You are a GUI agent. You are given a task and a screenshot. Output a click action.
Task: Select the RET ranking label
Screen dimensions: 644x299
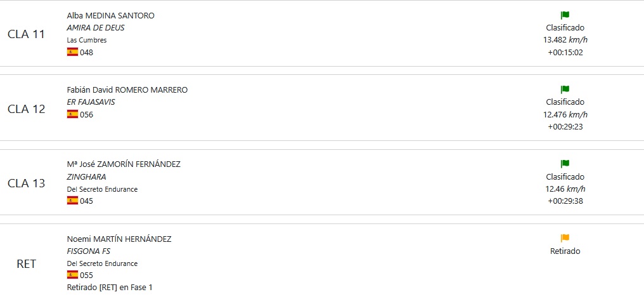click(26, 264)
